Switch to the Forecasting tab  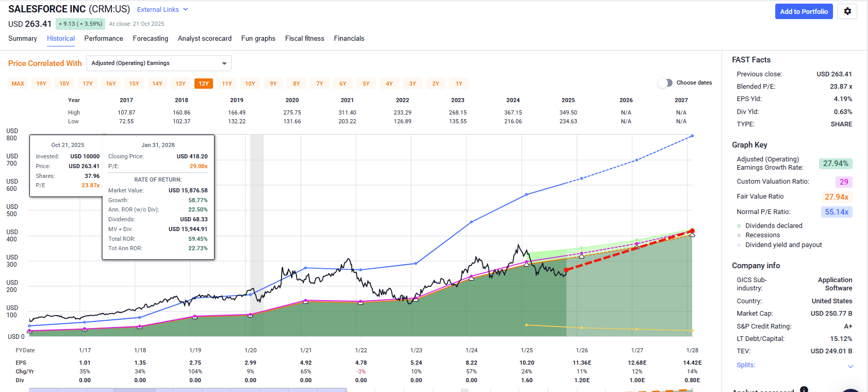[150, 39]
